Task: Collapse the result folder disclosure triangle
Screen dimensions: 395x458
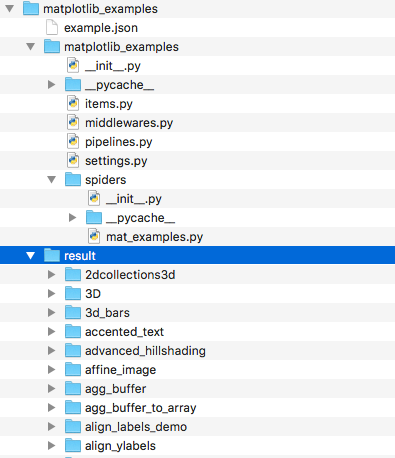Action: tap(31, 256)
